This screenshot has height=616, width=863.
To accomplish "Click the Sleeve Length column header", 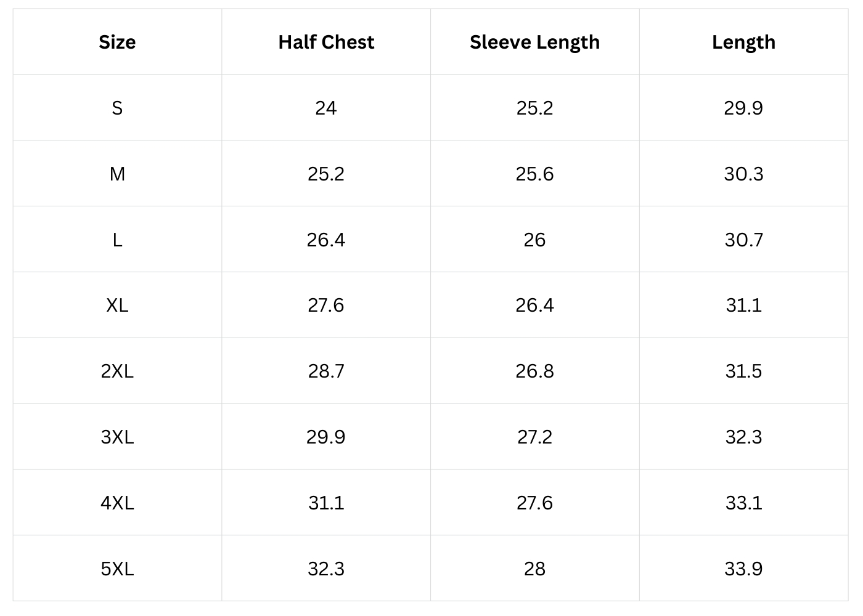I will (534, 42).
